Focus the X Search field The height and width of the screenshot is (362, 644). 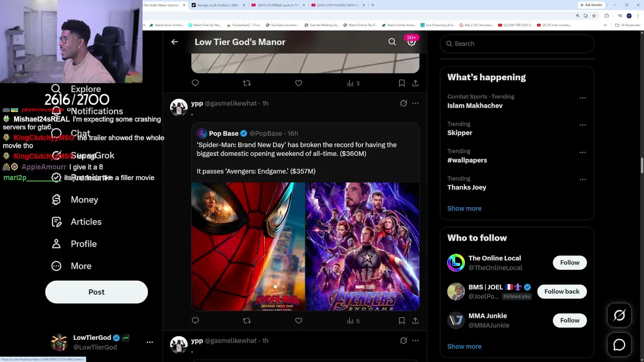[517, 44]
